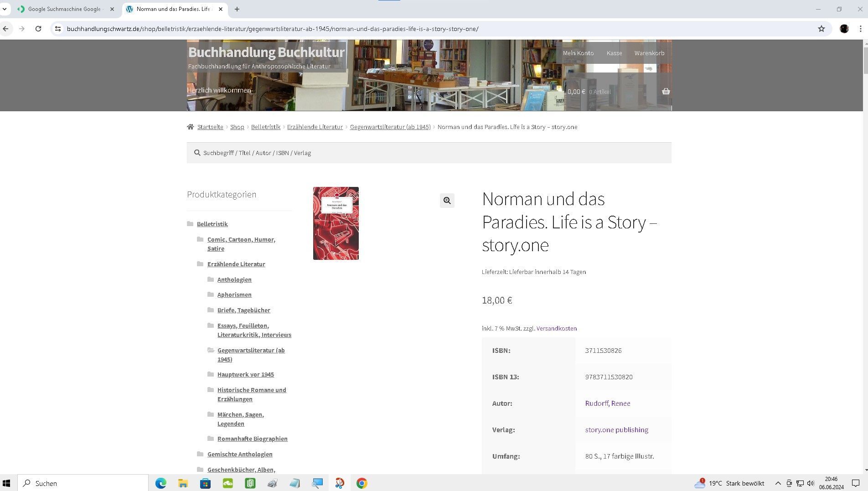Screen dimensions: 868x491
Task: Launch Microsoft Edge from the taskbar
Action: pos(160,483)
